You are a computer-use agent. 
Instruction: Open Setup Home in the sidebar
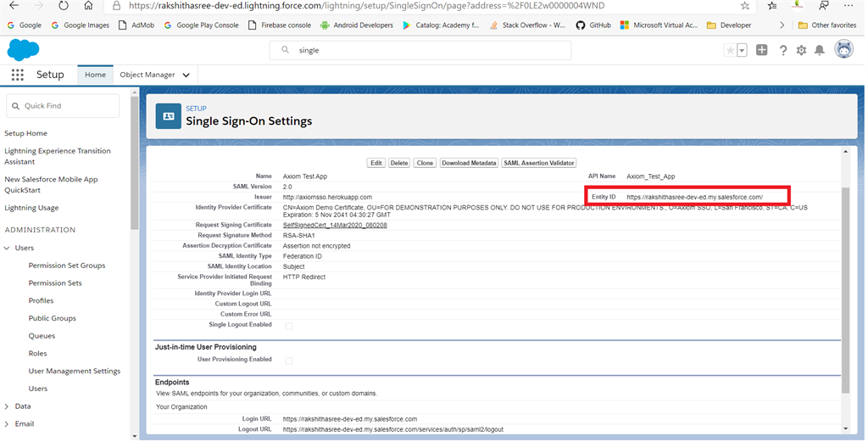(x=25, y=133)
